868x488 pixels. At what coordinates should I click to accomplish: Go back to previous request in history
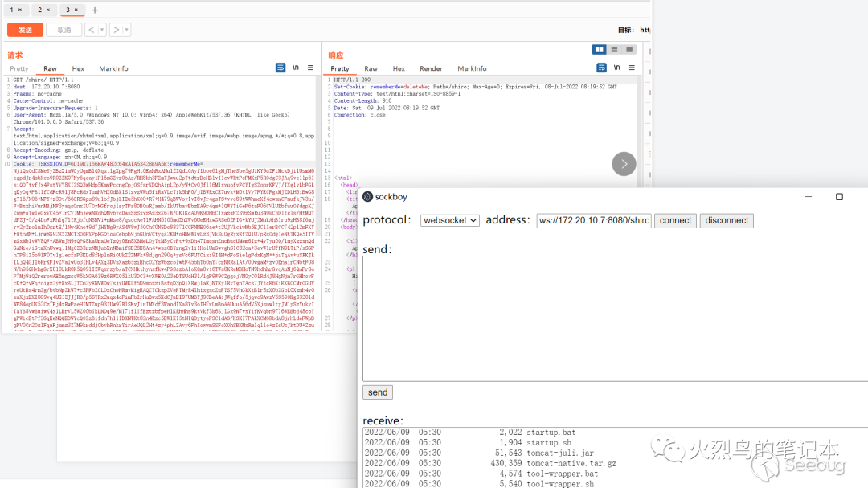click(x=92, y=30)
